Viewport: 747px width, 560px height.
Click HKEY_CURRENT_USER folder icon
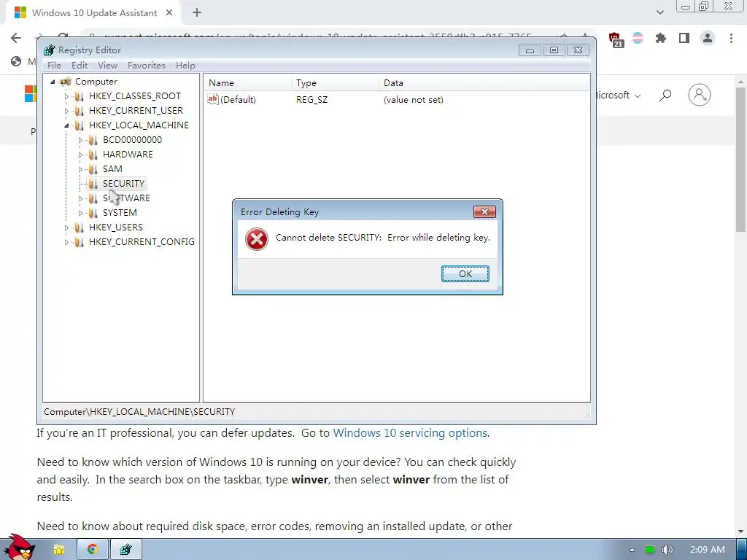point(79,111)
